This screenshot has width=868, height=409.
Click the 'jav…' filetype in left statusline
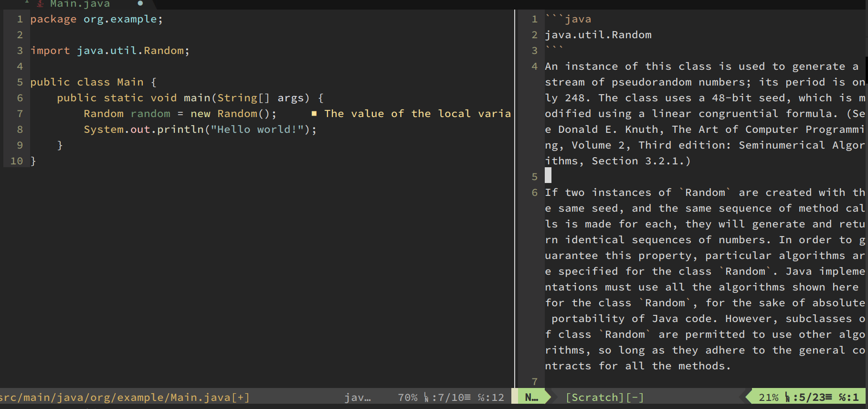coord(358,398)
